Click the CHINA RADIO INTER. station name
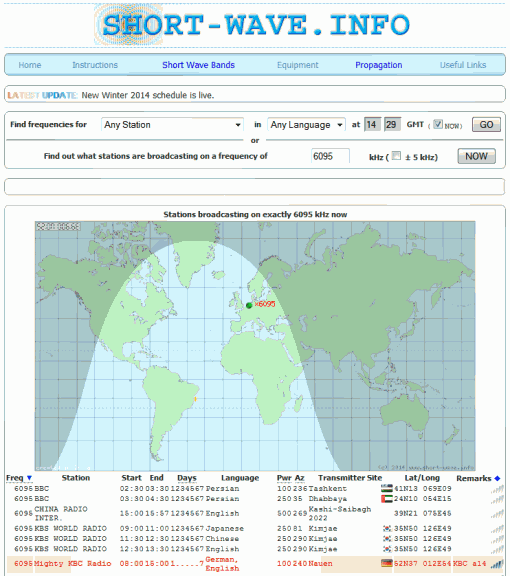 (x=61, y=514)
